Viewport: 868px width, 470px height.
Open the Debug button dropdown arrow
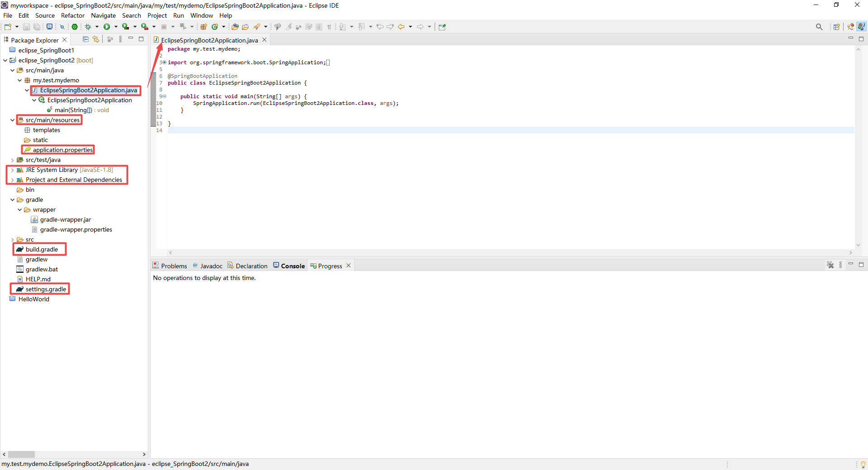[97, 27]
